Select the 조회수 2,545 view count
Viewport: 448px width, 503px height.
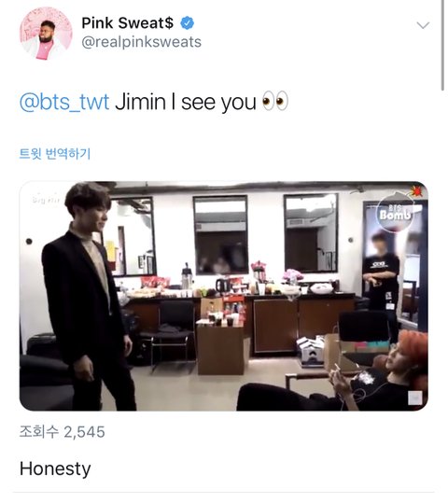[63, 432]
